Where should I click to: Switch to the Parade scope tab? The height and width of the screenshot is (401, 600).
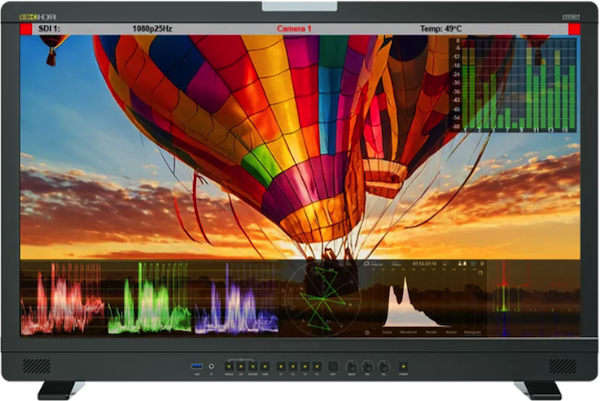tap(431, 332)
